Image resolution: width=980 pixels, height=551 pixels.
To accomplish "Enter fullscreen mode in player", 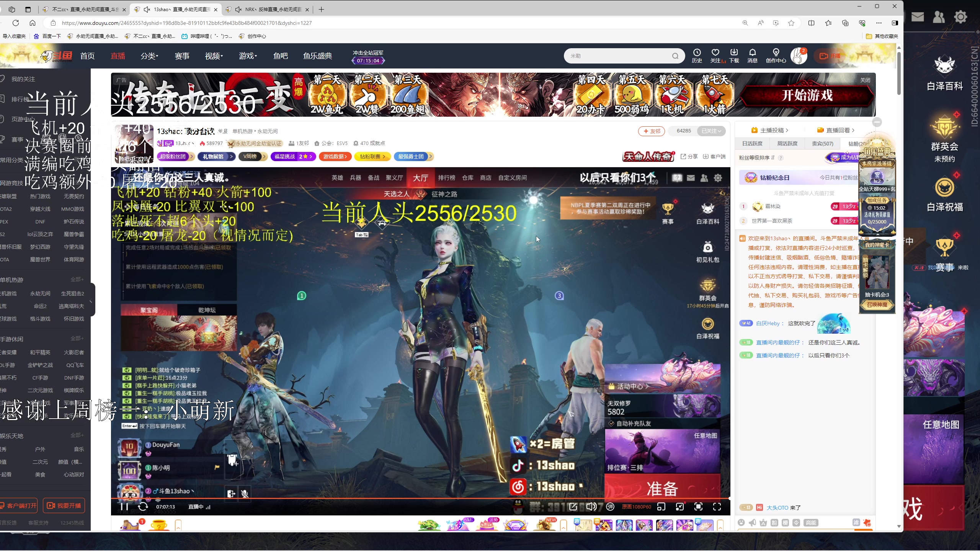I will (x=717, y=507).
